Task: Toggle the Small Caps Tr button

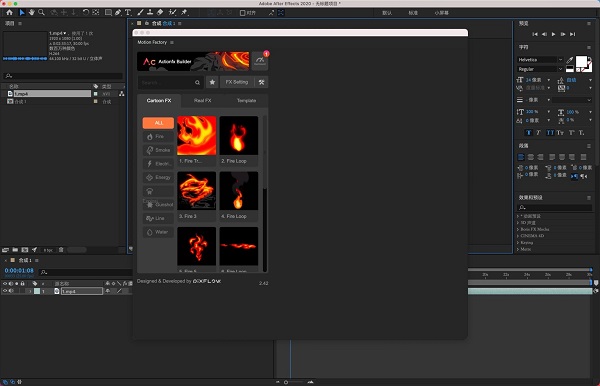Action: coord(560,133)
